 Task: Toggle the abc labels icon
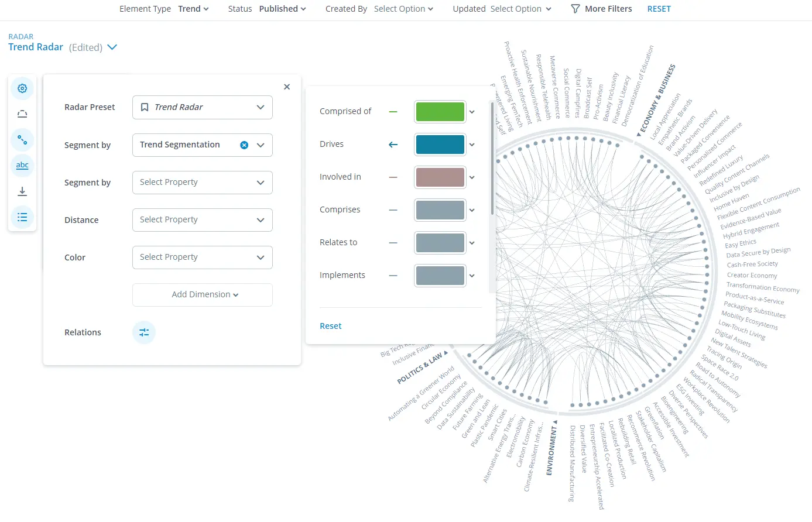click(22, 166)
